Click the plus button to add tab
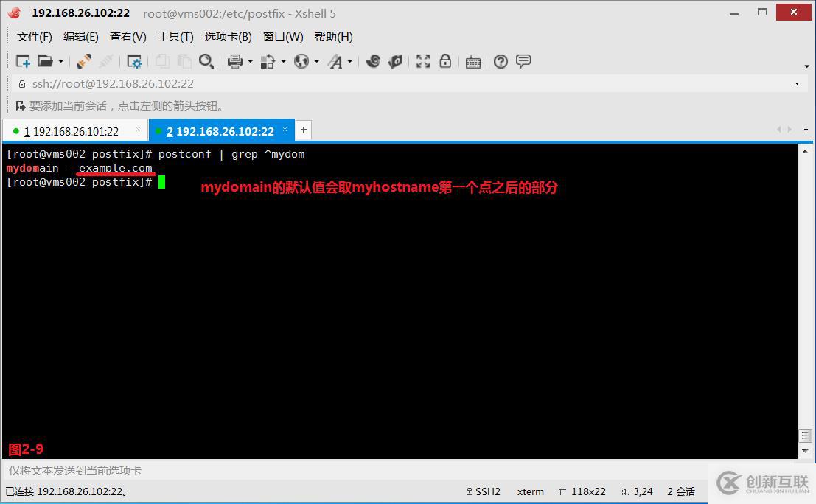 coord(304,130)
